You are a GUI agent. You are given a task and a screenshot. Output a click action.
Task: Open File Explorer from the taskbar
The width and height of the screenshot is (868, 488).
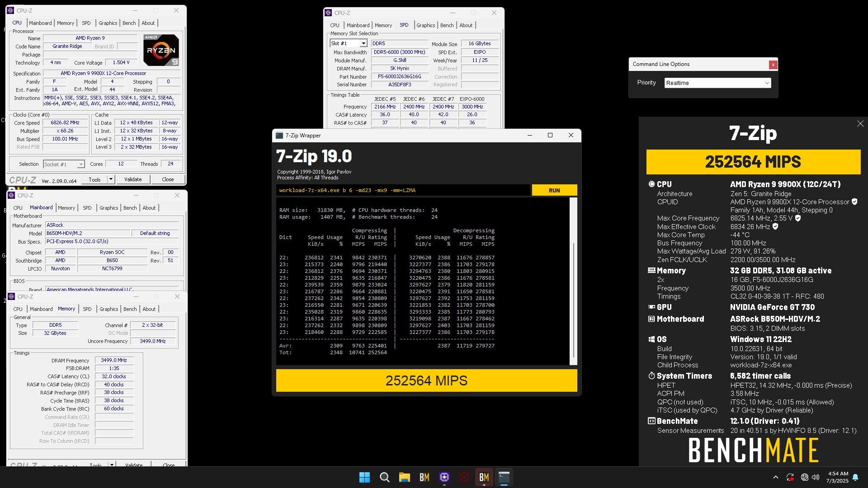(x=404, y=477)
